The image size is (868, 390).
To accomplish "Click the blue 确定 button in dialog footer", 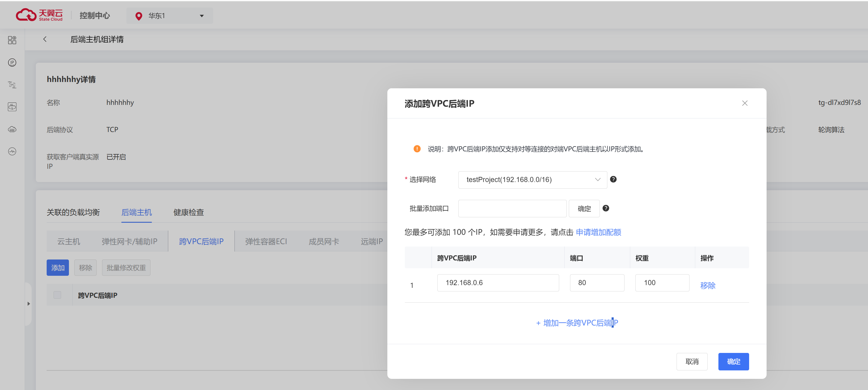I will [x=733, y=362].
